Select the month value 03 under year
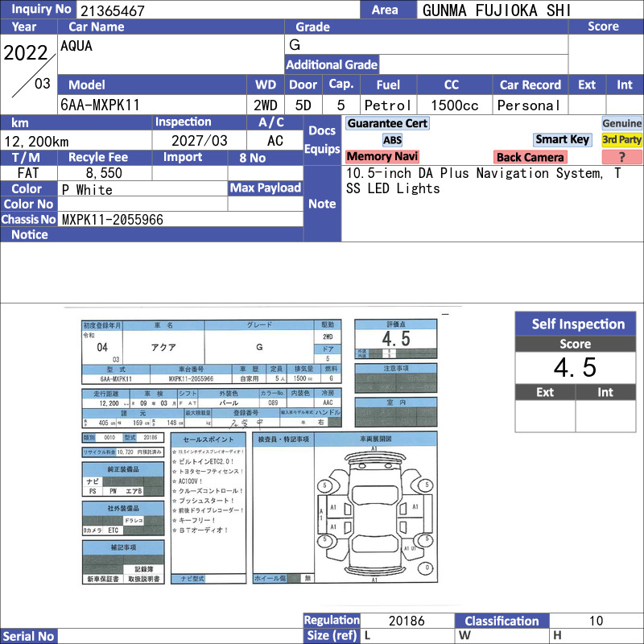Image resolution: width=644 pixels, height=644 pixels. [43, 84]
